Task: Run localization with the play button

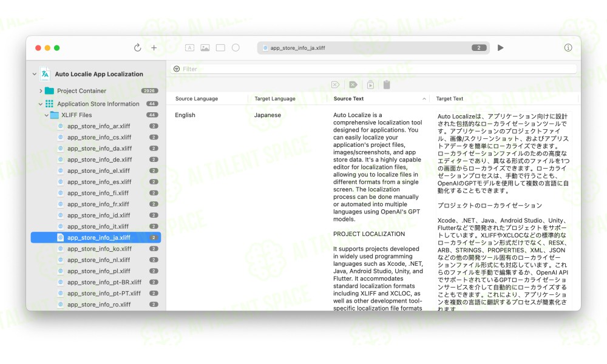Action: pyautogui.click(x=501, y=47)
